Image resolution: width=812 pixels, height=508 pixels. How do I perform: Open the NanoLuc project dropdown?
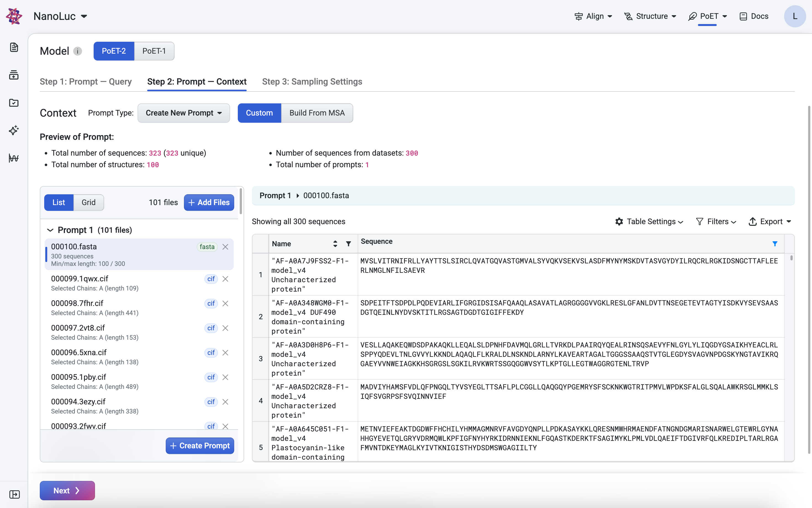(60, 16)
